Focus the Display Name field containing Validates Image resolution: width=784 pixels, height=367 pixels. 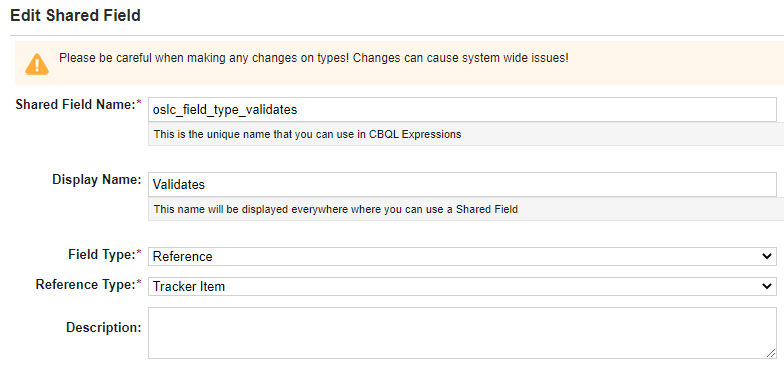462,184
